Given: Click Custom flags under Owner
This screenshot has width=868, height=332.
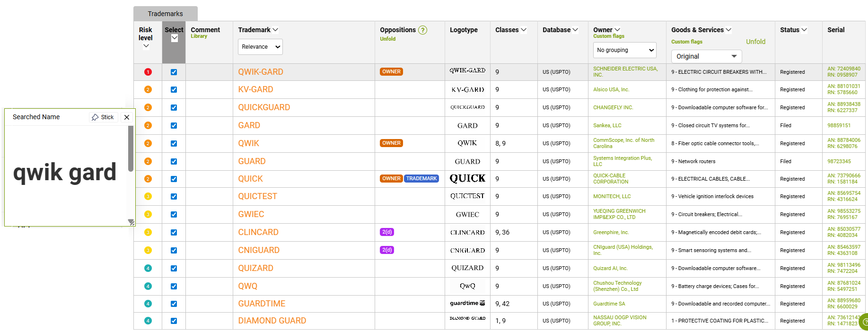Looking at the screenshot, I should pyautogui.click(x=608, y=36).
